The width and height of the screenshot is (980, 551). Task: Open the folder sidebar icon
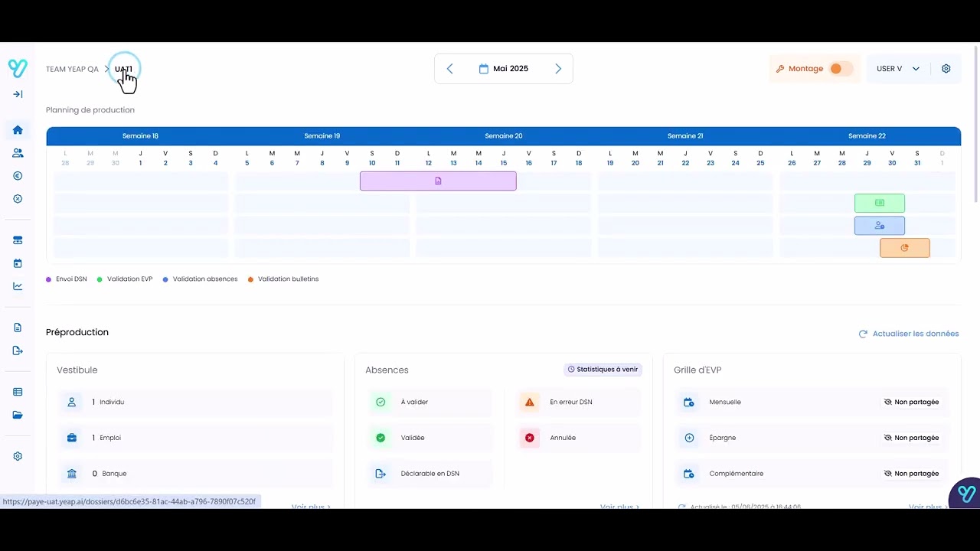[x=18, y=416]
